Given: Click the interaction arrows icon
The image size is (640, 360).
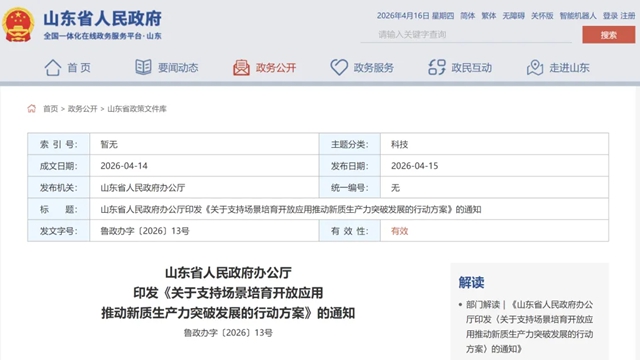Looking at the screenshot, I should click(437, 67).
